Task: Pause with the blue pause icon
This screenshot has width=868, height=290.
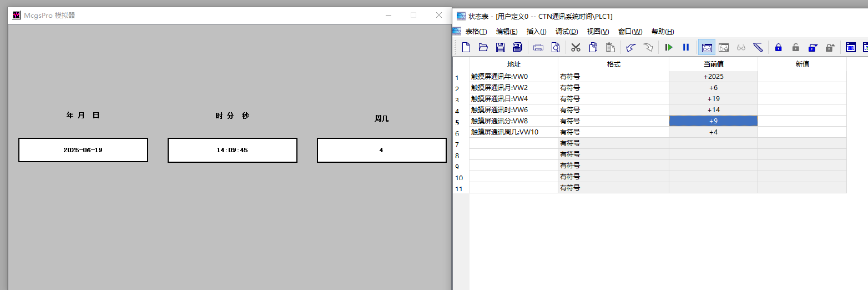Action: pos(686,48)
